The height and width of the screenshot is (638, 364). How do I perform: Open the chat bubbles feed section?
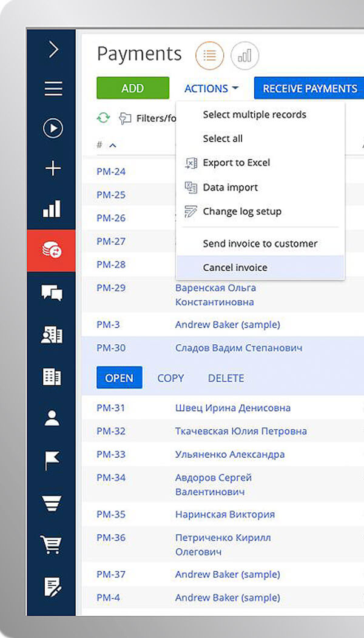pos(52,293)
